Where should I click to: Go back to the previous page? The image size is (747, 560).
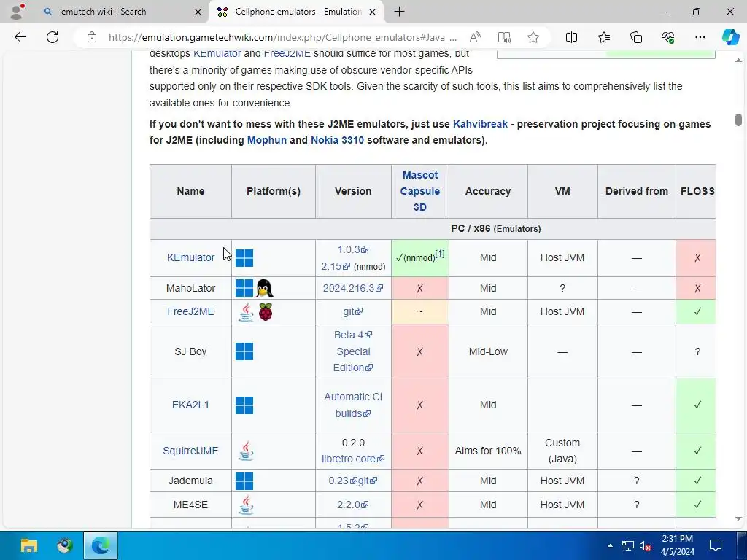tap(20, 37)
